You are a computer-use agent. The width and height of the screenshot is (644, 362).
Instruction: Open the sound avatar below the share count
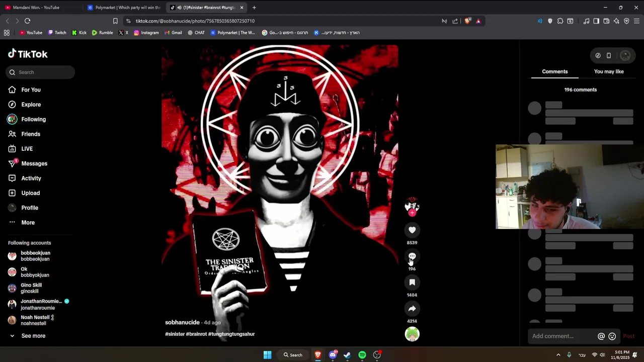coord(412,334)
